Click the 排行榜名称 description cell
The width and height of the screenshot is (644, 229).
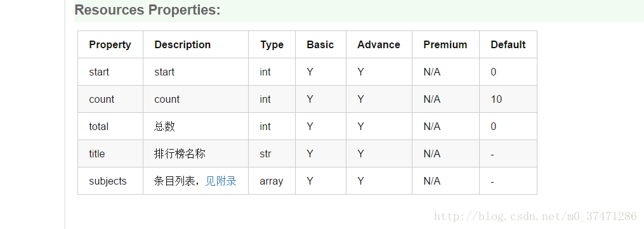click(x=196, y=154)
